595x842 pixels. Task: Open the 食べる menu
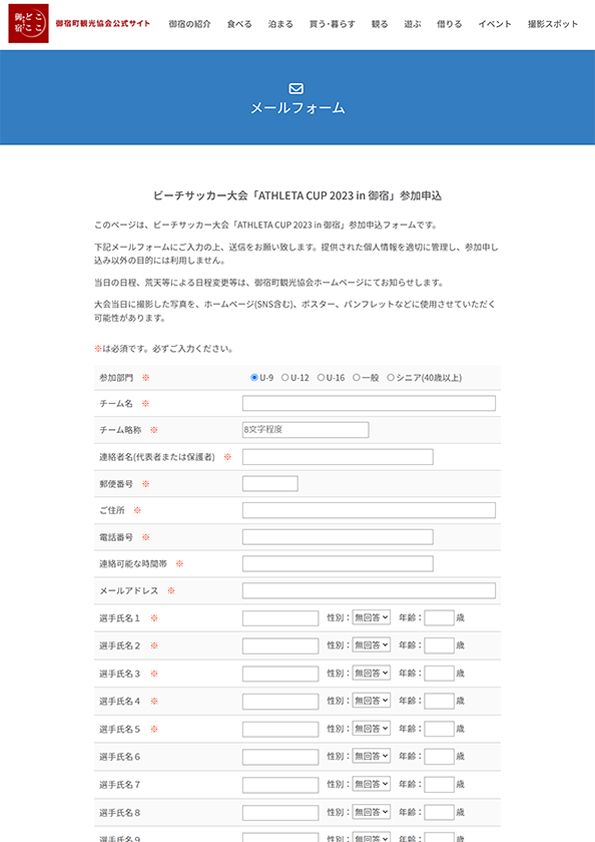tap(240, 24)
